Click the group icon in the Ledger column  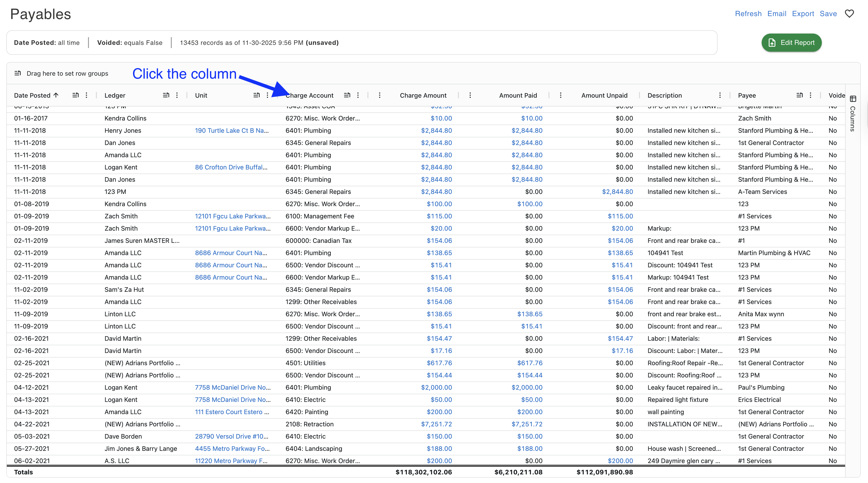tap(166, 95)
